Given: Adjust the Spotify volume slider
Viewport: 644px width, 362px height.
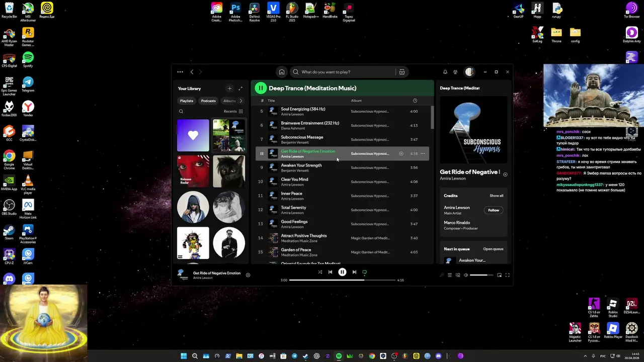Looking at the screenshot, I should (481, 275).
